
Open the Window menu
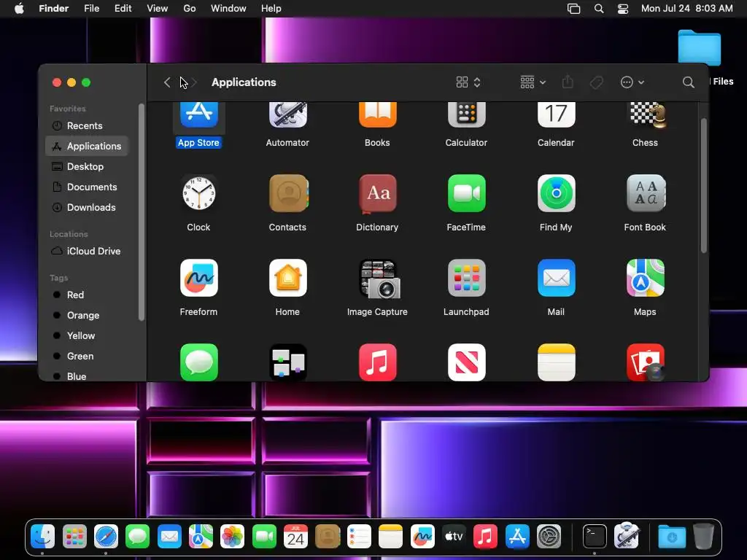point(228,9)
